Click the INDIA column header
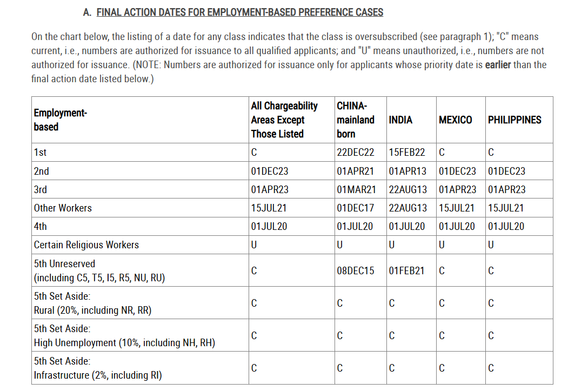This screenshot has height=390, width=588. [400, 120]
